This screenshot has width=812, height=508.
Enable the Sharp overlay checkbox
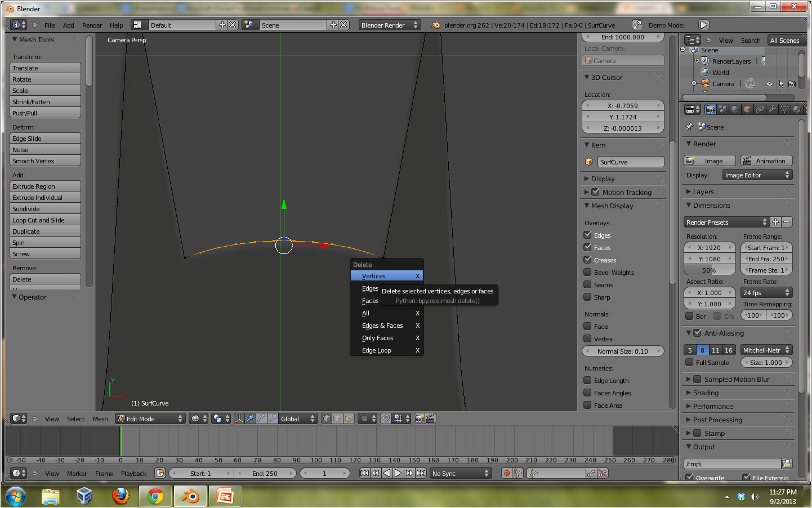pyautogui.click(x=587, y=297)
